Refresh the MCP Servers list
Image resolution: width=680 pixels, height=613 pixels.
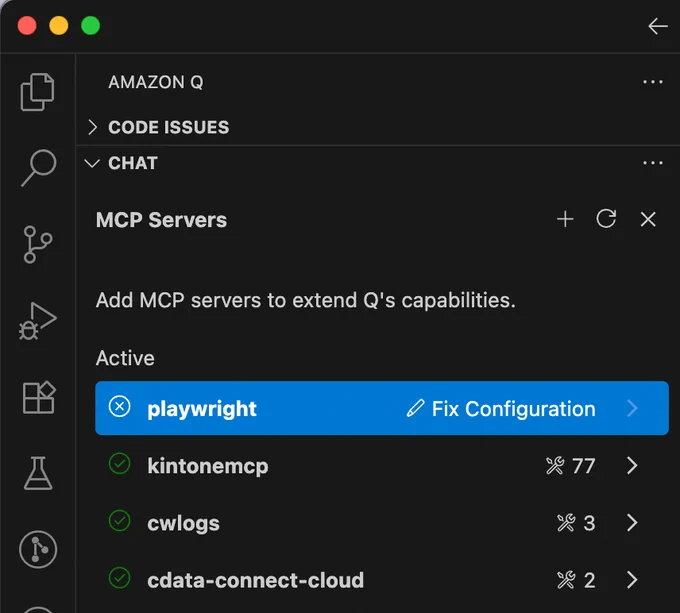606,218
